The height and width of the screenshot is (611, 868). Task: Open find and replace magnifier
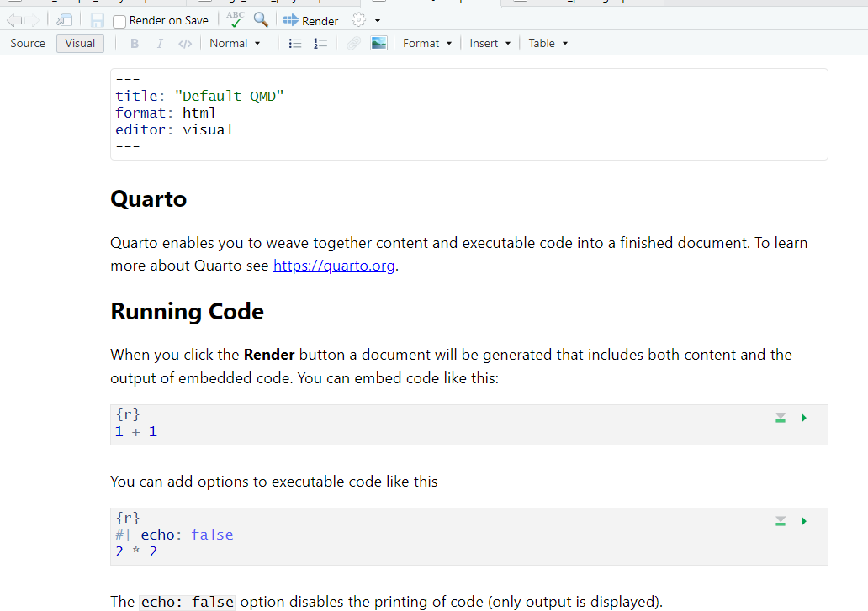click(261, 20)
